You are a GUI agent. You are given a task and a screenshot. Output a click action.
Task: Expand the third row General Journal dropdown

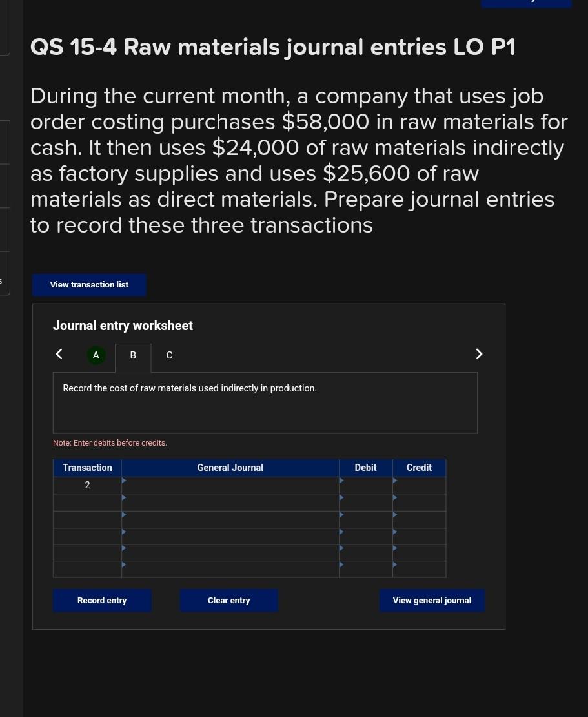click(x=230, y=519)
